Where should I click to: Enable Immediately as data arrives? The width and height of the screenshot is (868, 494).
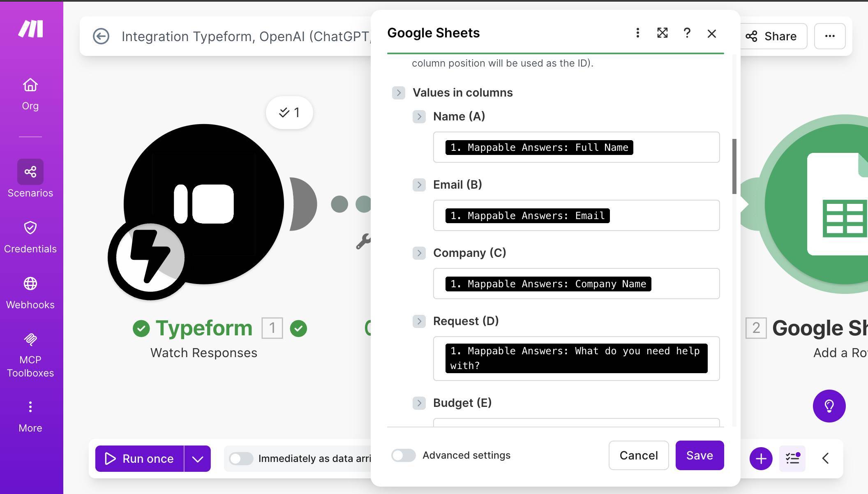click(x=242, y=458)
